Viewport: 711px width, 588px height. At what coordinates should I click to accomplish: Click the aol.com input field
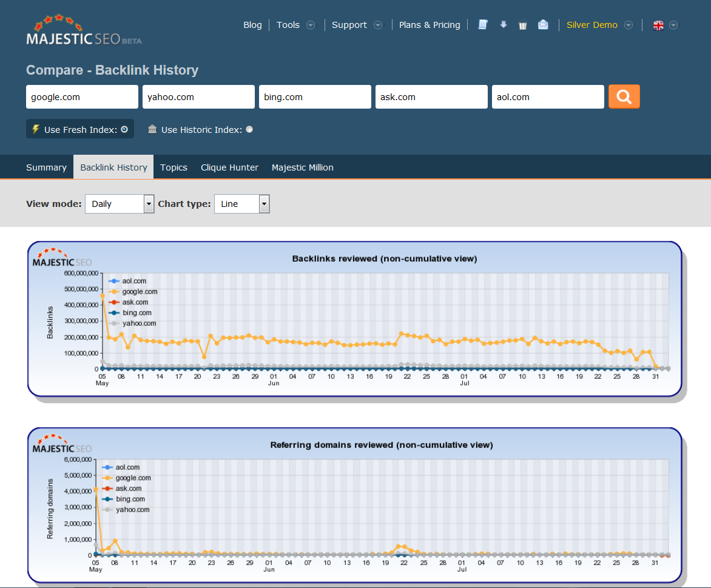548,96
